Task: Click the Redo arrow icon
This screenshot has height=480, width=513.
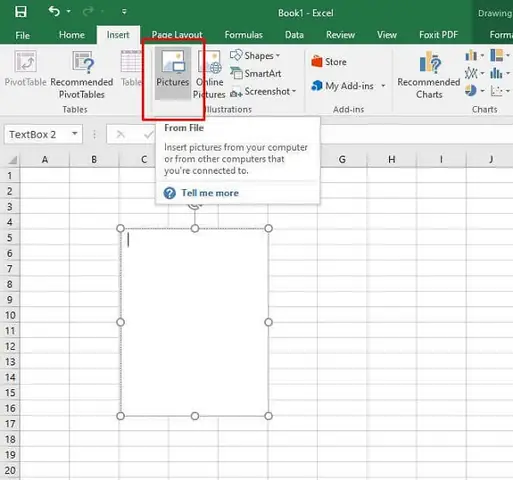Action: [x=88, y=12]
